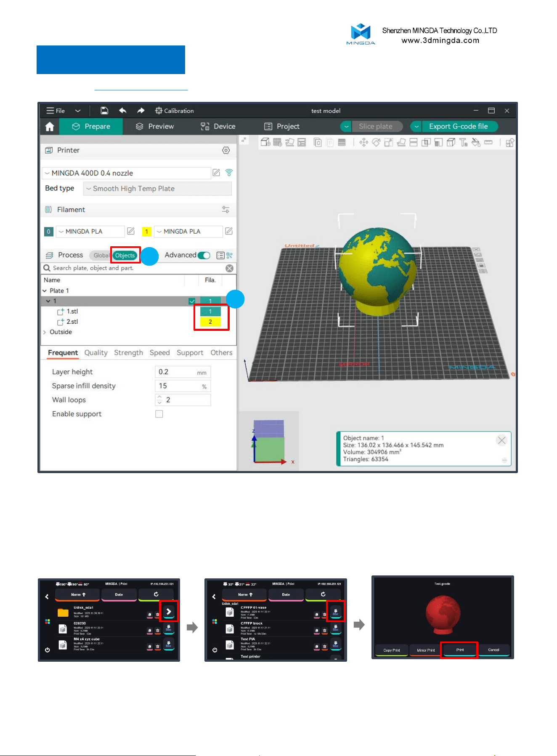Click the yellow filament 1 color swatch
Screen dimensions: 557x756
coord(146,232)
